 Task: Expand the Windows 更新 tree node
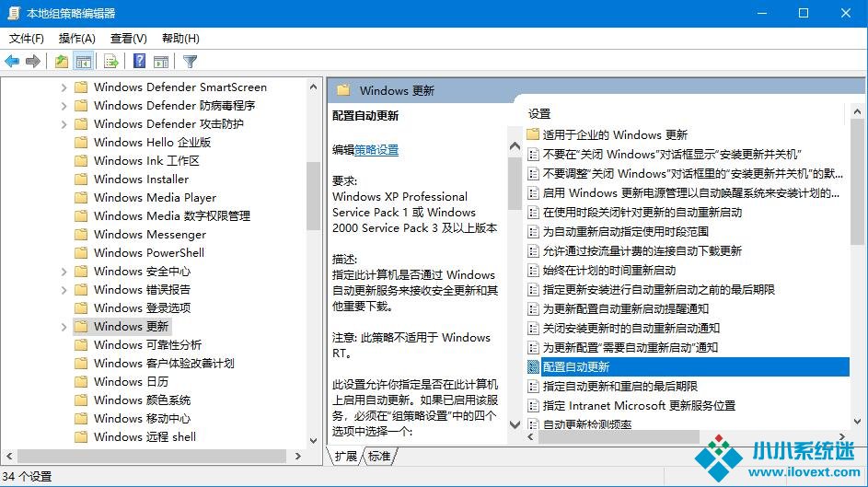(x=64, y=327)
